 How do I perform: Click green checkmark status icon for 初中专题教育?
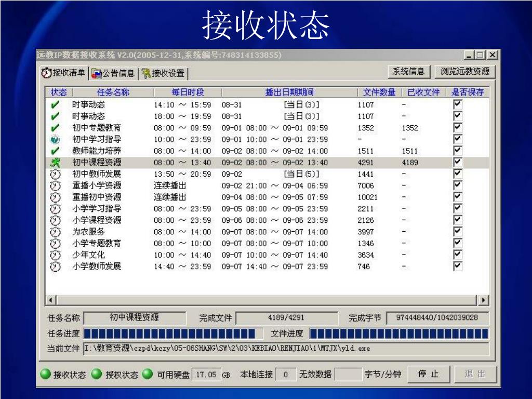click(x=55, y=128)
